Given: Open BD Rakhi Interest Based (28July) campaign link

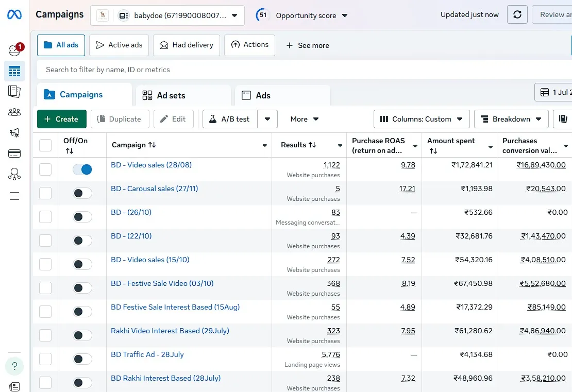Looking at the screenshot, I should pyautogui.click(x=165, y=378).
